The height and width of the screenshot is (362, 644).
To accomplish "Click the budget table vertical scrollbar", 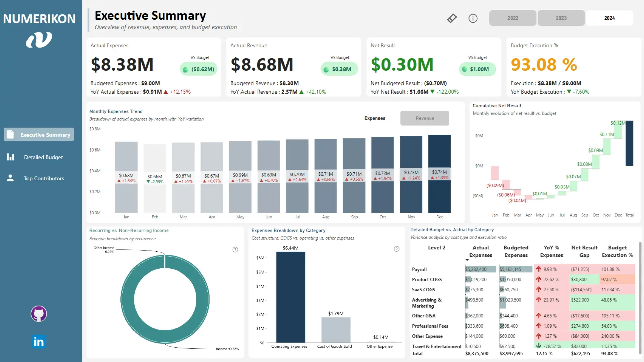I will pos(640,298).
